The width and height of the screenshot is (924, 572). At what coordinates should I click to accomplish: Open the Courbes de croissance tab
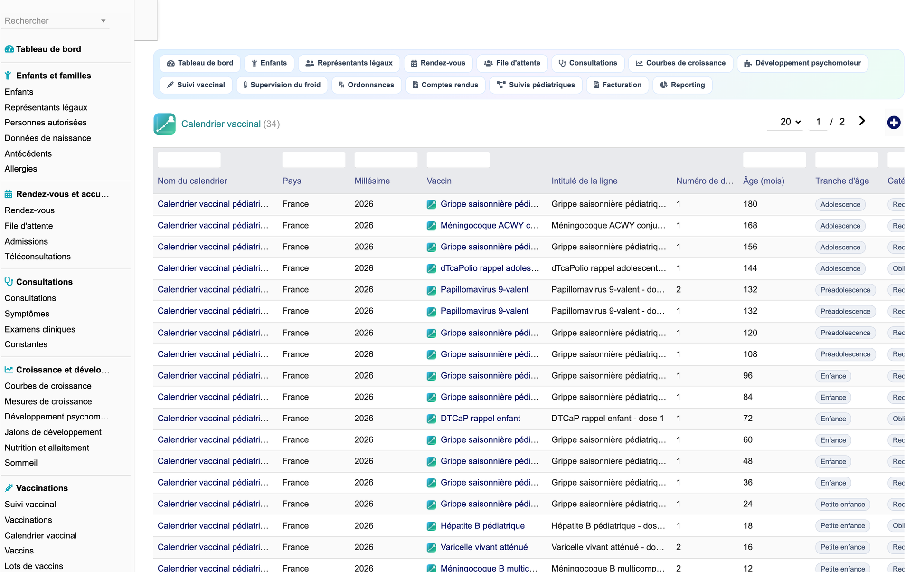pyautogui.click(x=680, y=63)
